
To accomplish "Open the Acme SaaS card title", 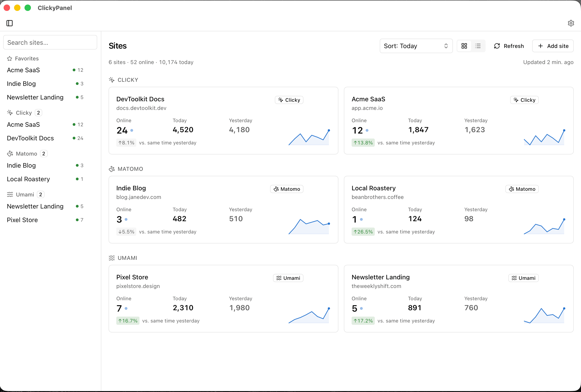I will (x=368, y=99).
